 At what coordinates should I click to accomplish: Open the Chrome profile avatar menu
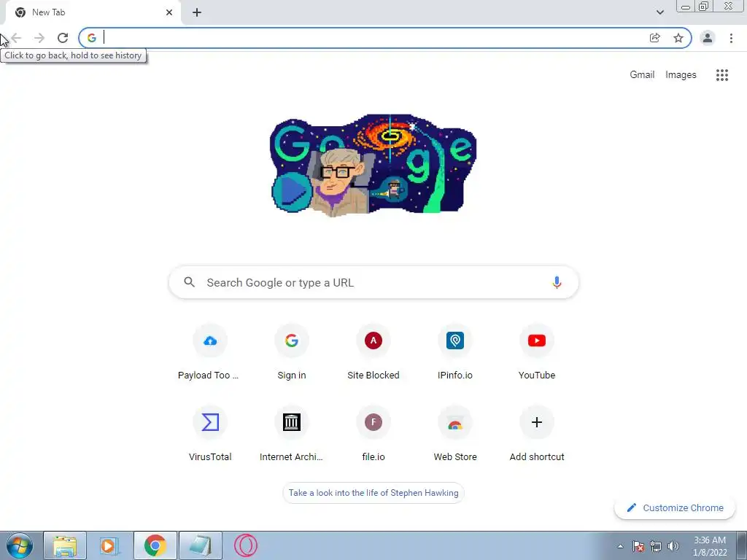[708, 38]
